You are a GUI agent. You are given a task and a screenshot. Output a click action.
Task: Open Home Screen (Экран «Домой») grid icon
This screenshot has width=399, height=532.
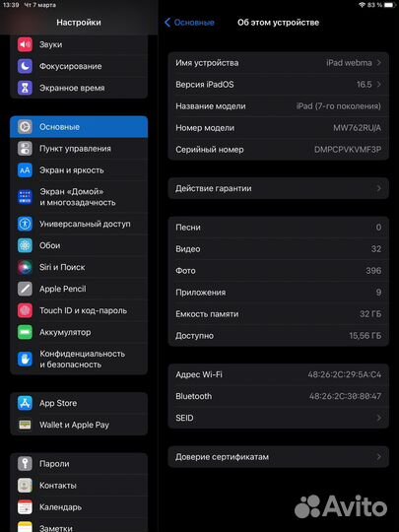pyautogui.click(x=25, y=197)
